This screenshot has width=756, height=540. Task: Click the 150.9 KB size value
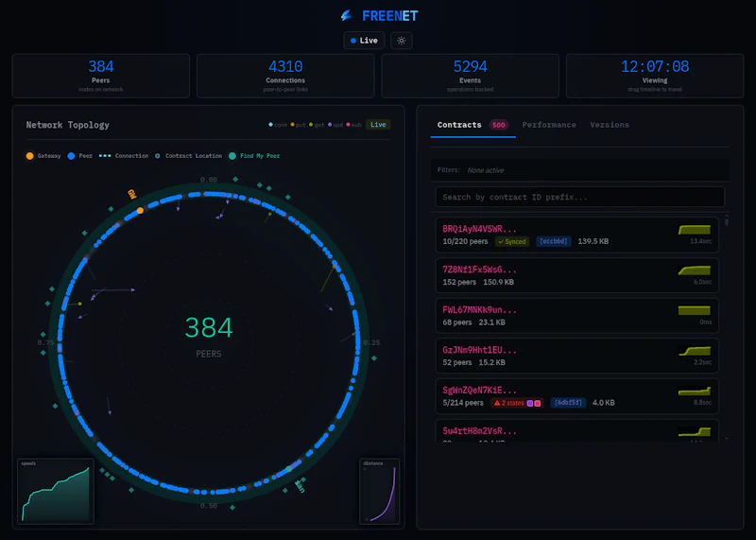(x=499, y=282)
